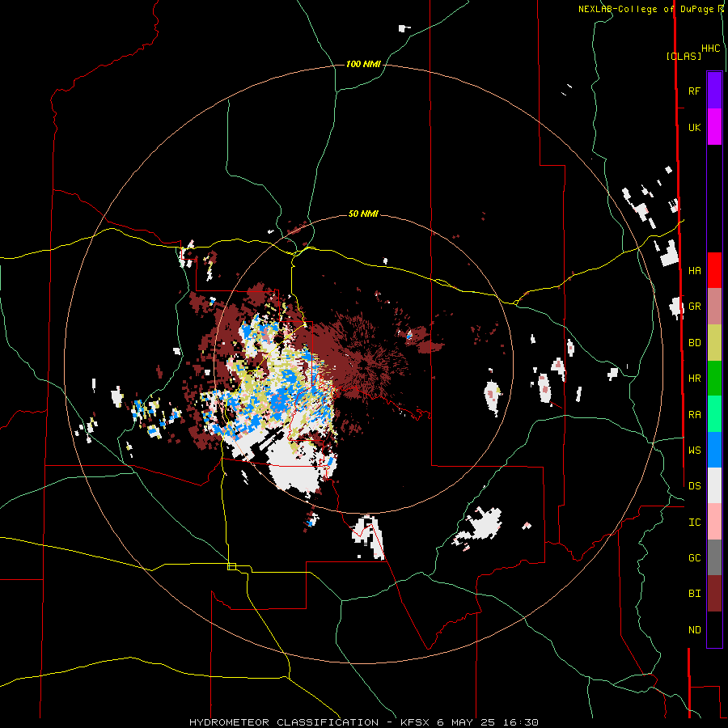Select the gray GC legend swatch
This screenshot has width=728, height=728.
(x=714, y=557)
